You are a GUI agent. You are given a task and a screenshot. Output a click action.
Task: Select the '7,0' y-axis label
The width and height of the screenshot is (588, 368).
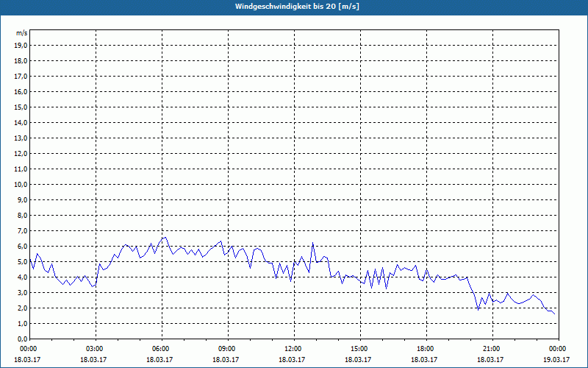pyautogui.click(x=22, y=230)
